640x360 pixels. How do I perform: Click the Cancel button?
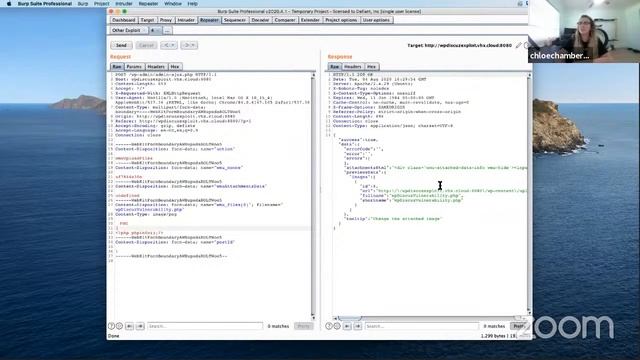point(146,45)
